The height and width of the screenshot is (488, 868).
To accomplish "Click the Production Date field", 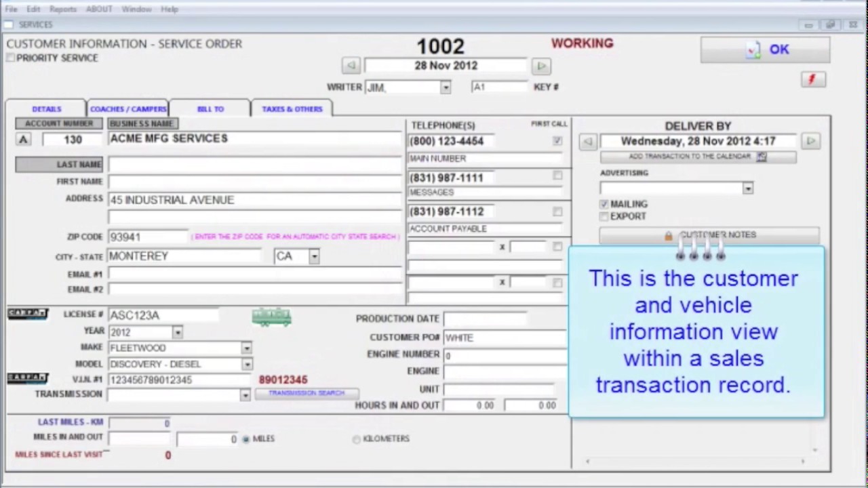I will 485,319.
